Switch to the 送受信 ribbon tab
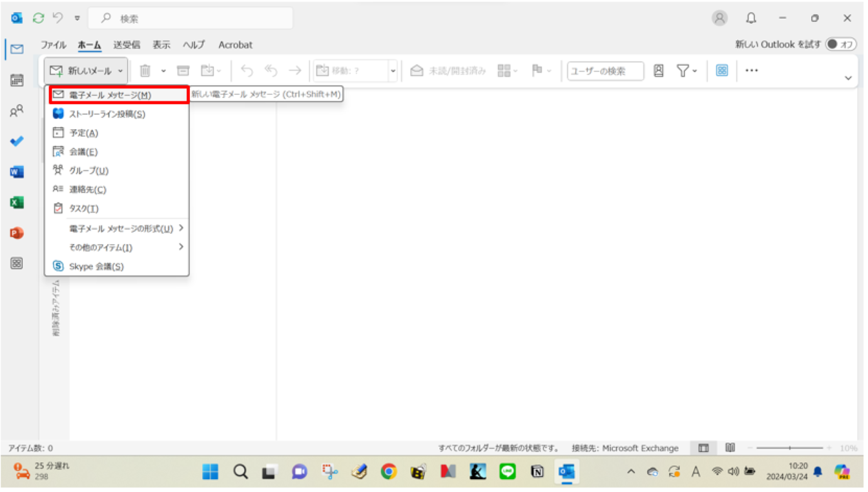The width and height of the screenshot is (868, 492). point(127,45)
